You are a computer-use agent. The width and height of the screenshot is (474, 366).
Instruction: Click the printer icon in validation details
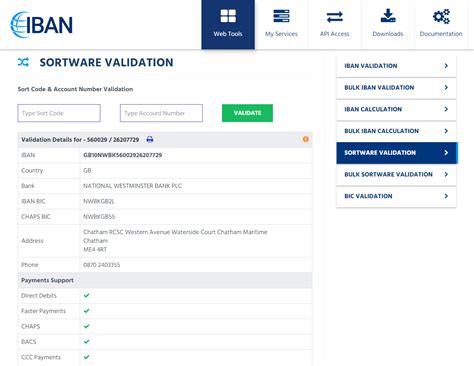coord(150,139)
